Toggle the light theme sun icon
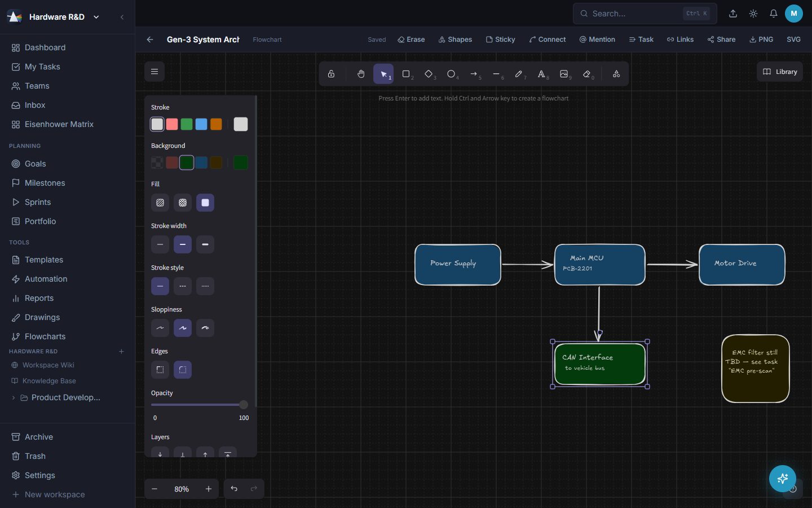Screen dimensions: 812x508 pos(753,14)
